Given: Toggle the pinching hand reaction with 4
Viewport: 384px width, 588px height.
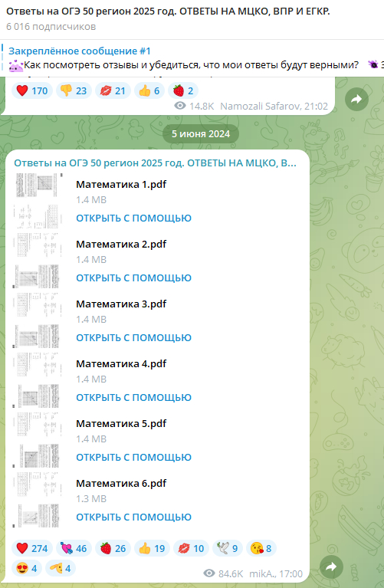Looking at the screenshot, I should coord(61,568).
